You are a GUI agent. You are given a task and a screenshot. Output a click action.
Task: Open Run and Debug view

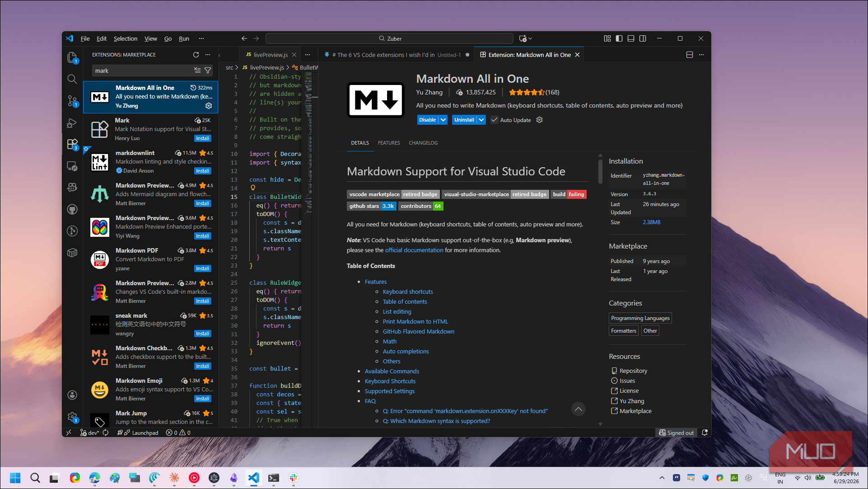(72, 122)
